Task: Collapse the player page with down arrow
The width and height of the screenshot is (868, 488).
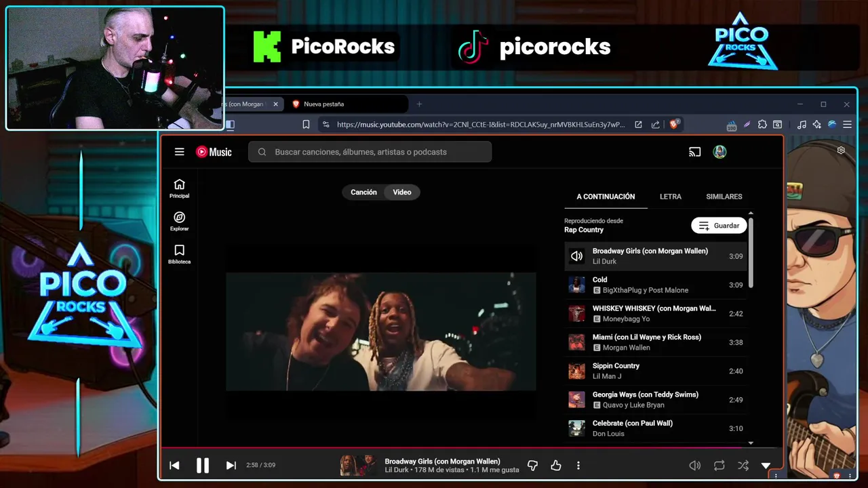Action: [766, 466]
